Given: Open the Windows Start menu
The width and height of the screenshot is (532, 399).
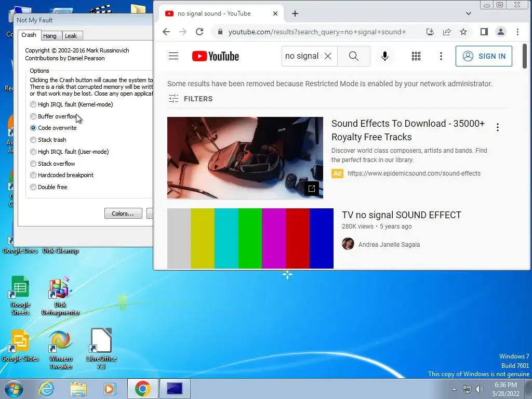Looking at the screenshot, I should point(14,389).
